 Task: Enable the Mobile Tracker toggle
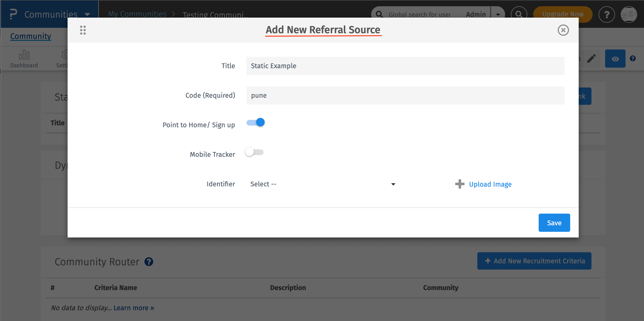click(254, 152)
